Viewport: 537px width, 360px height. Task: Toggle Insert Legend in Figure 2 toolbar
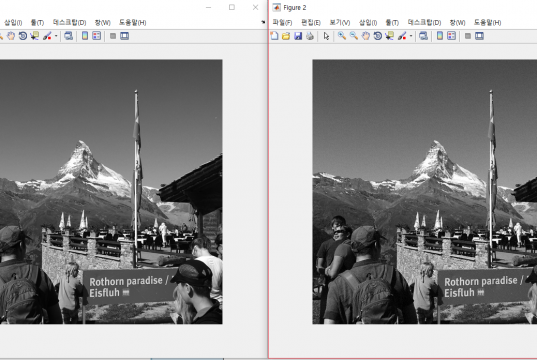[452, 36]
